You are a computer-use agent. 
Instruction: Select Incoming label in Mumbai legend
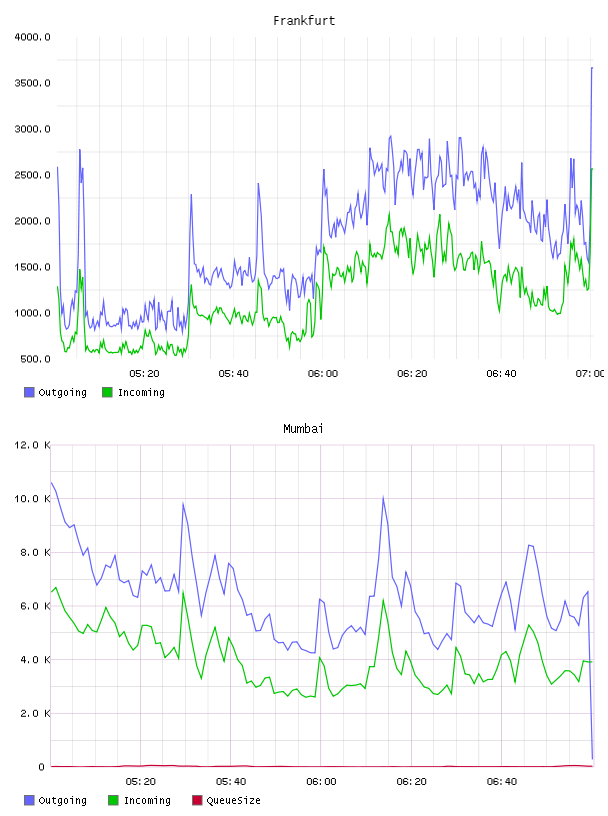(147, 801)
